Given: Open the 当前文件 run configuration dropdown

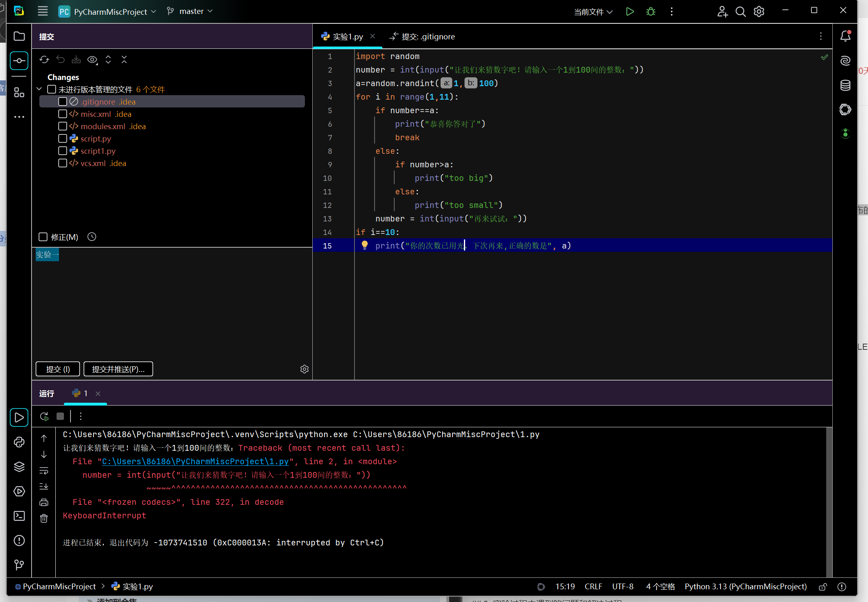Looking at the screenshot, I should coord(593,12).
